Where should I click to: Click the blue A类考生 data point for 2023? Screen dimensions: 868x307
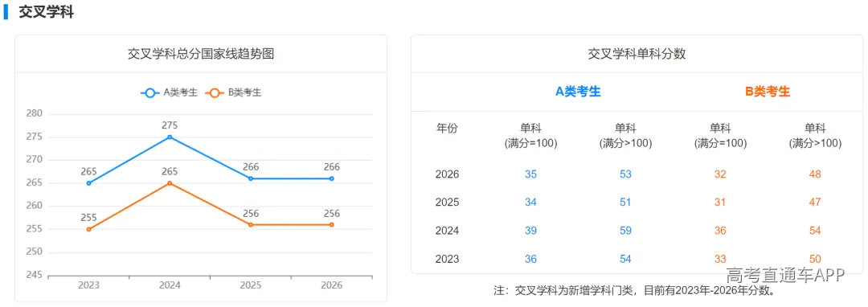pyautogui.click(x=88, y=183)
